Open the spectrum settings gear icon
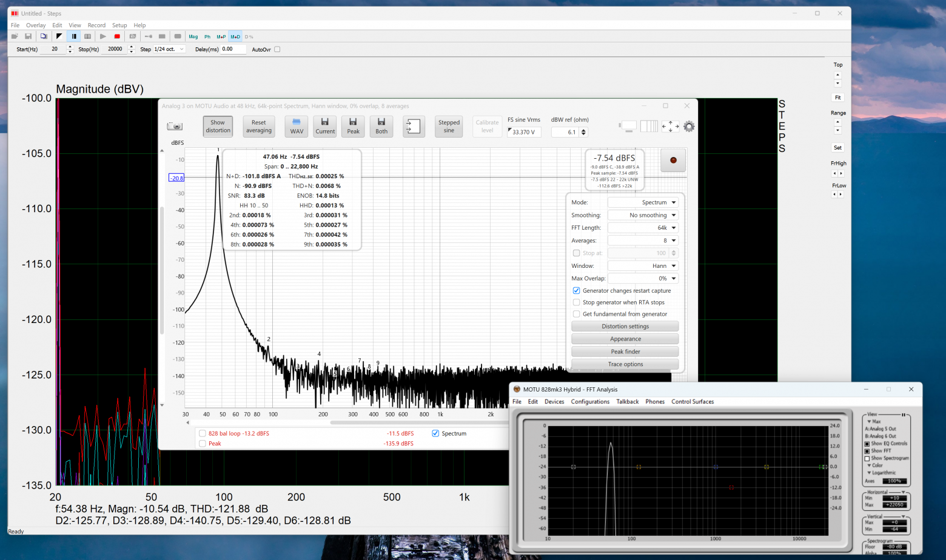The width and height of the screenshot is (946, 560). click(689, 126)
